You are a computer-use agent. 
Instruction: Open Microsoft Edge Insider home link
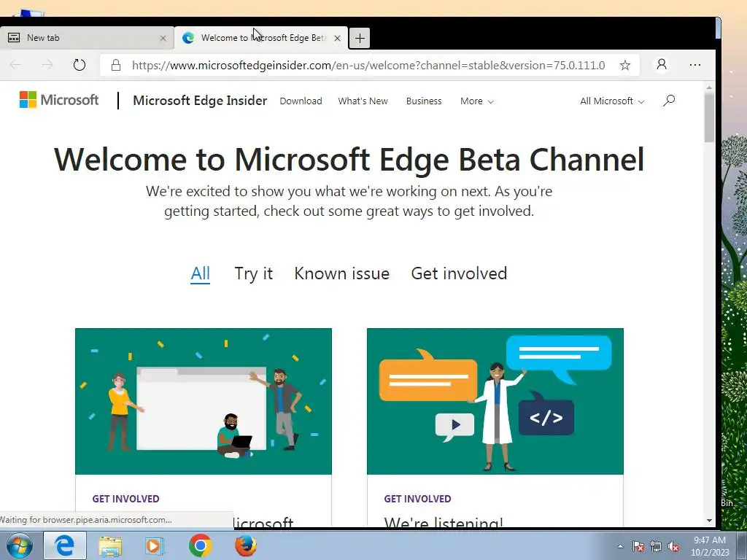200,101
